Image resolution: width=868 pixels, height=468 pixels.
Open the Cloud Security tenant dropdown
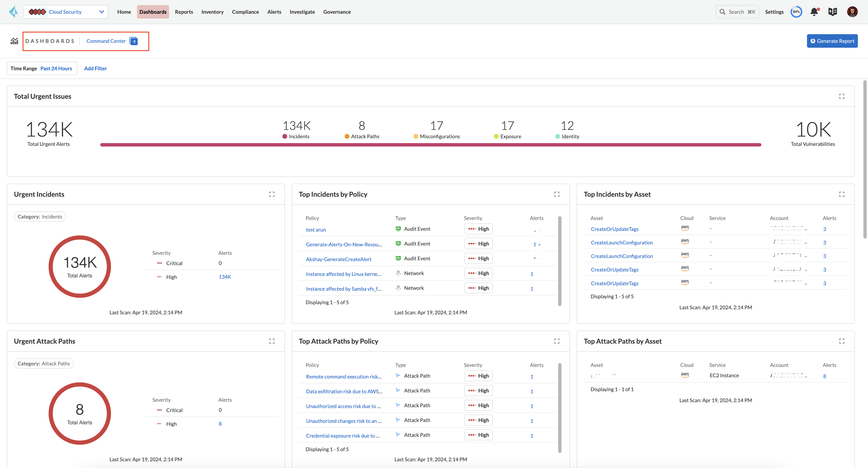tap(66, 12)
